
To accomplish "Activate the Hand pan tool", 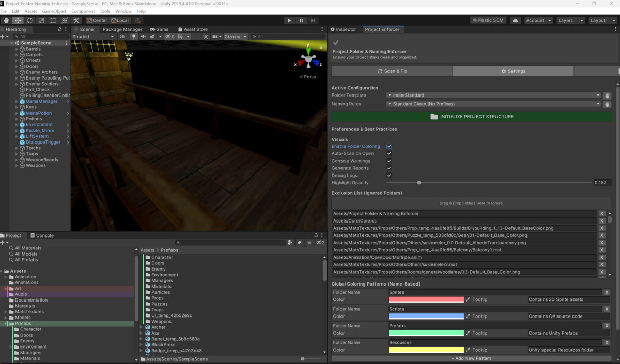I will (7, 20).
